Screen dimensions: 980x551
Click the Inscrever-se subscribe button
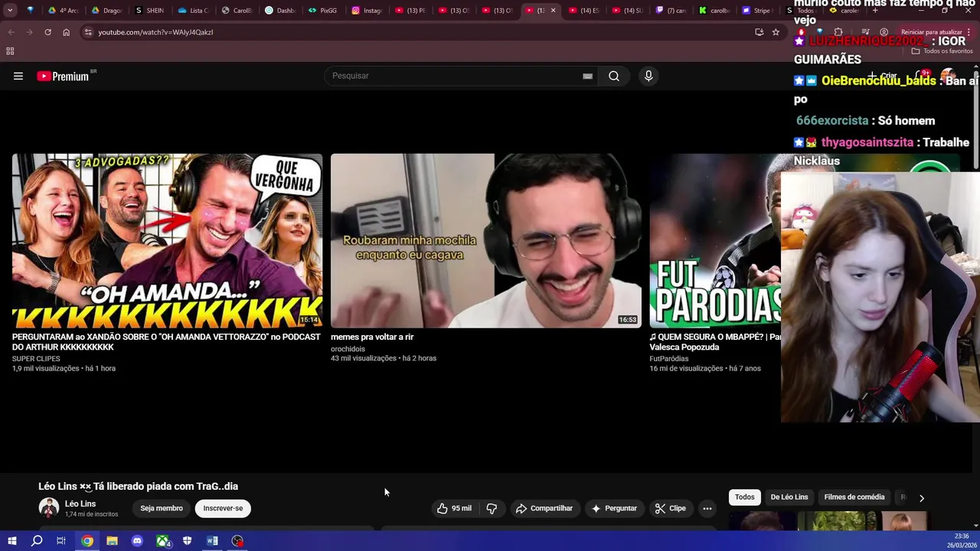pyautogui.click(x=223, y=508)
